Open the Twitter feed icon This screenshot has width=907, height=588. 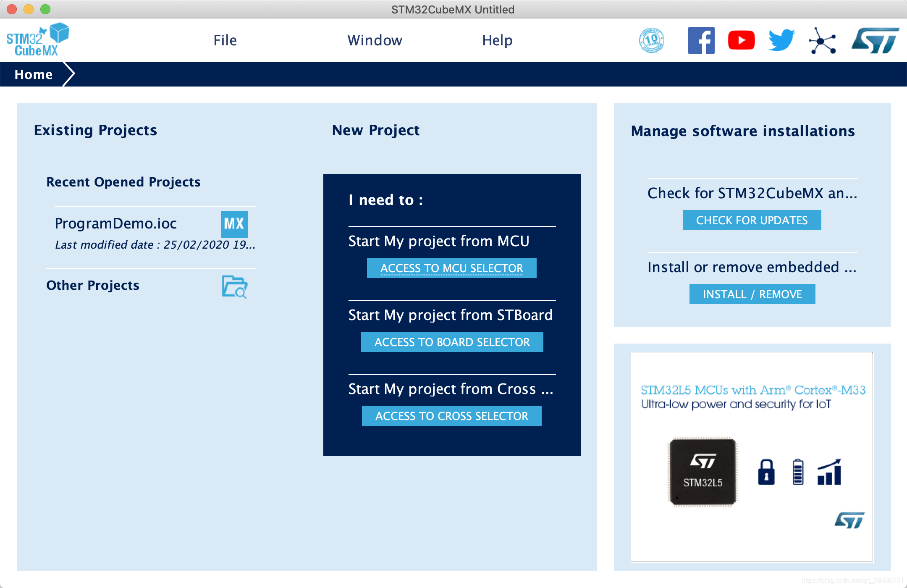781,40
